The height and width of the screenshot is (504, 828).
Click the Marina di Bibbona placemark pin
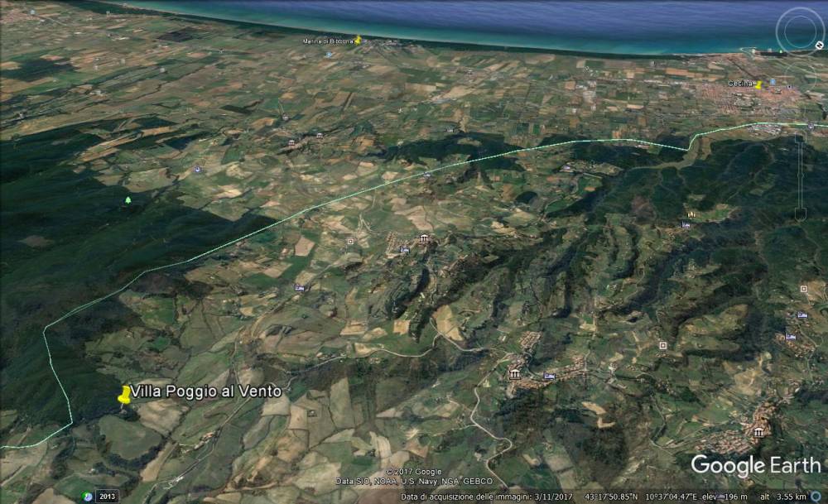358,39
